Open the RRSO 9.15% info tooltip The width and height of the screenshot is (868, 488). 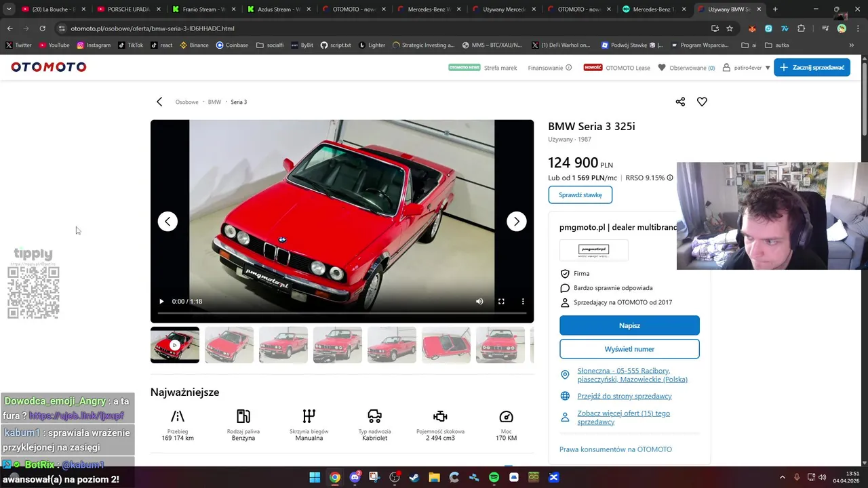click(x=670, y=178)
